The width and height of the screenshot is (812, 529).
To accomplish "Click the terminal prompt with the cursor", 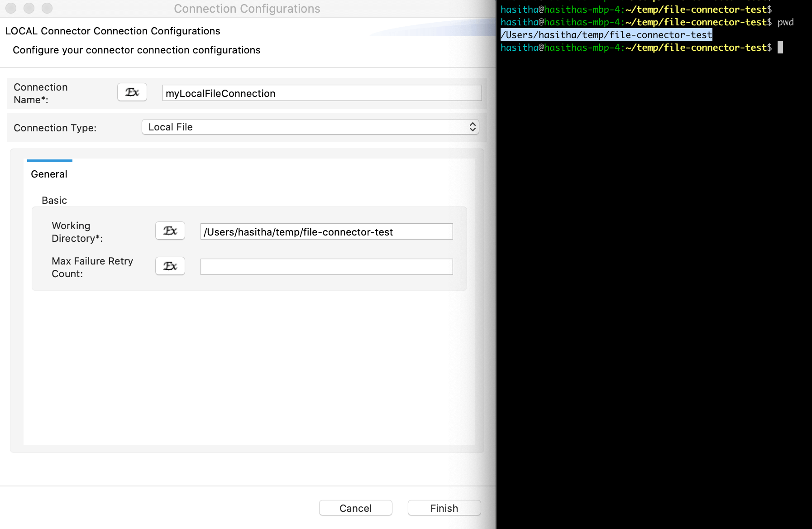I will point(642,48).
